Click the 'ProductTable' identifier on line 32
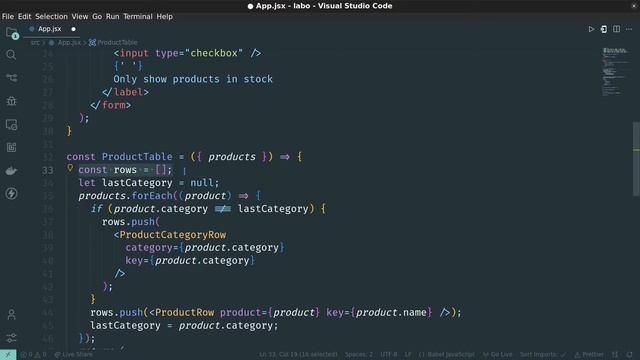Image resolution: width=640 pixels, height=360 pixels. point(137,157)
